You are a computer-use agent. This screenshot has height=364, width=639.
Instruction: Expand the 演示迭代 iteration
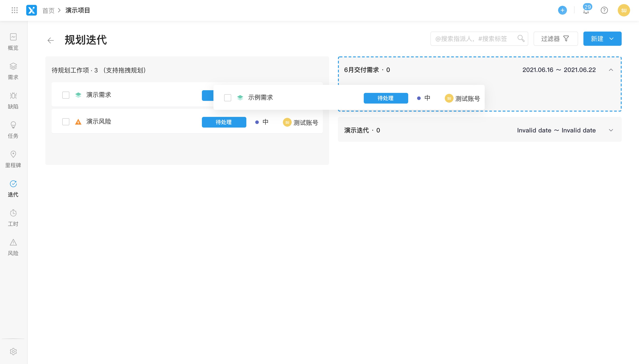pyautogui.click(x=611, y=130)
